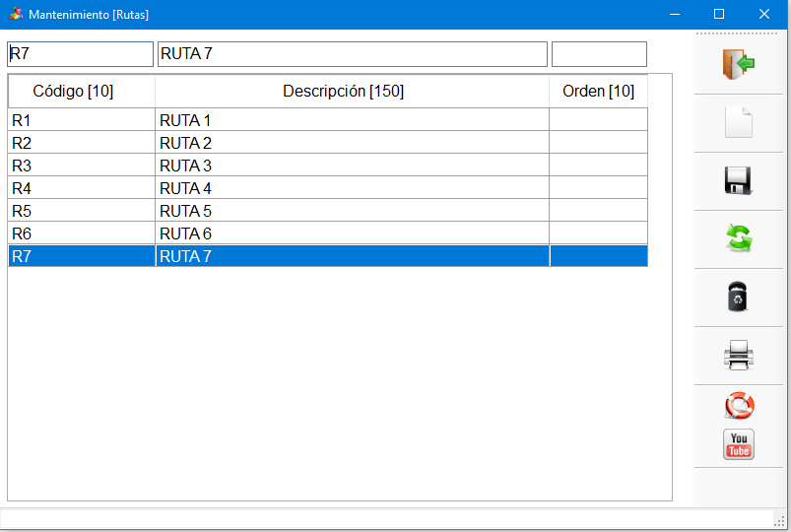
Task: Click the empty Orden cell of R4
Action: [599, 188]
